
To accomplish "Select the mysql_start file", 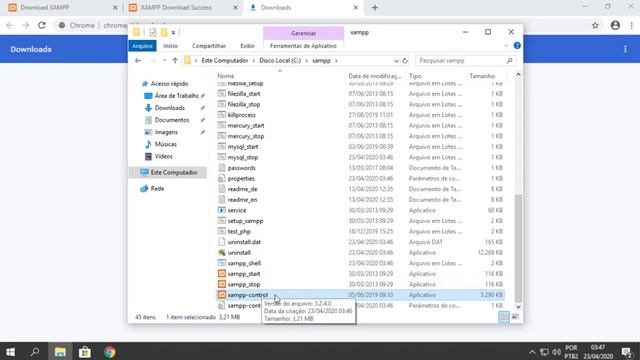I will coord(243,147).
